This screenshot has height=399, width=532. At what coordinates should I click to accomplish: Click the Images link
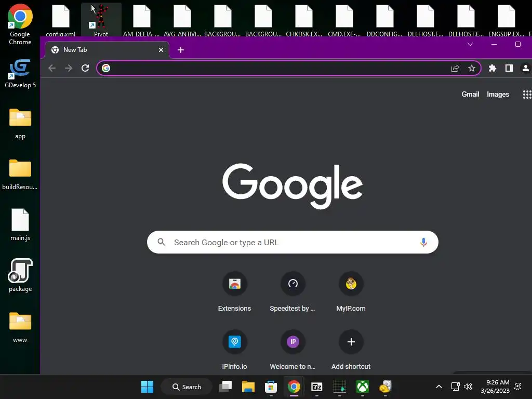[498, 95]
